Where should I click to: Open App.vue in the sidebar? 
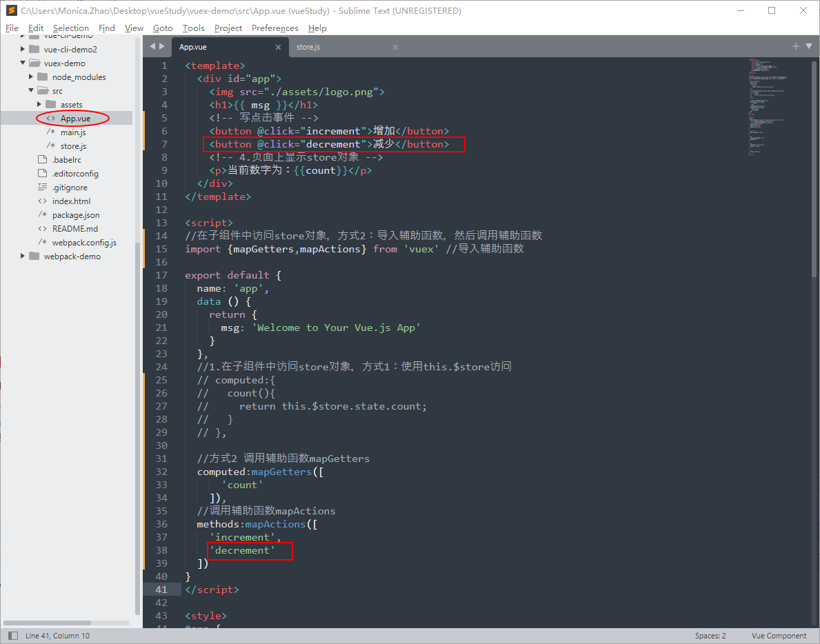coord(75,118)
